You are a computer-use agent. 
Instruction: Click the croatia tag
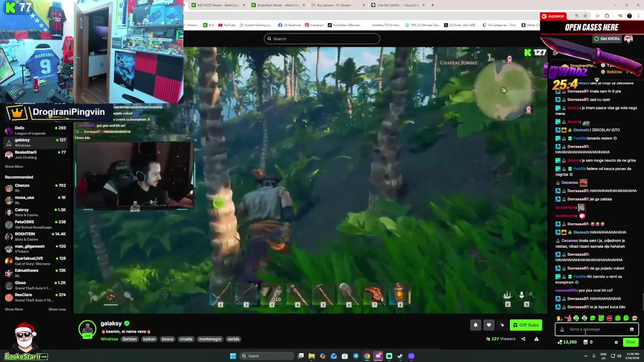[x=186, y=339]
